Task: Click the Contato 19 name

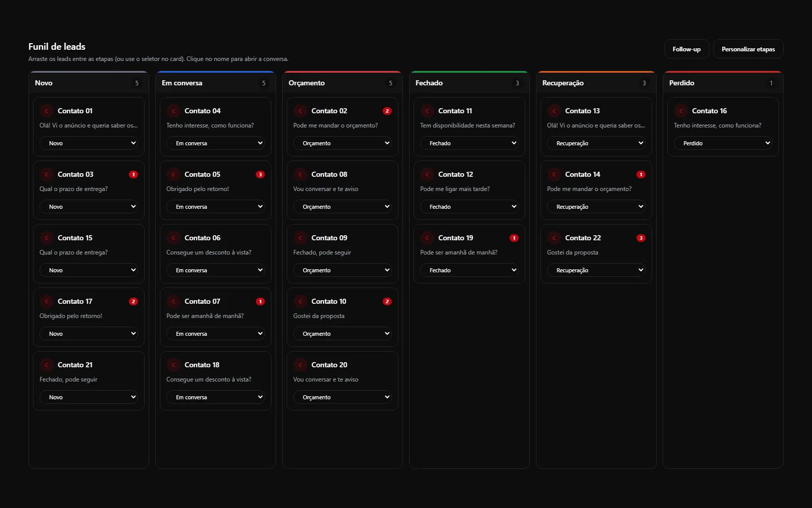Action: pyautogui.click(x=456, y=238)
